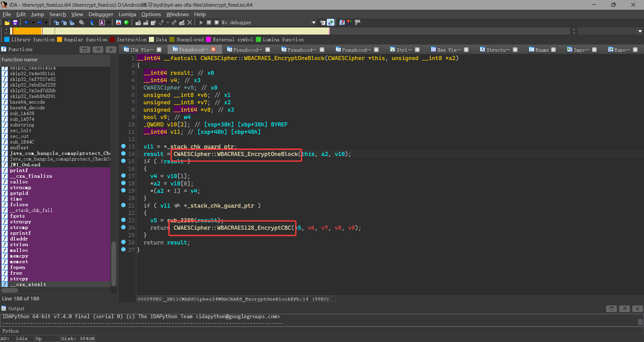This screenshot has width=644, height=342.
Task: Open the Debugger menu
Action: point(101,14)
